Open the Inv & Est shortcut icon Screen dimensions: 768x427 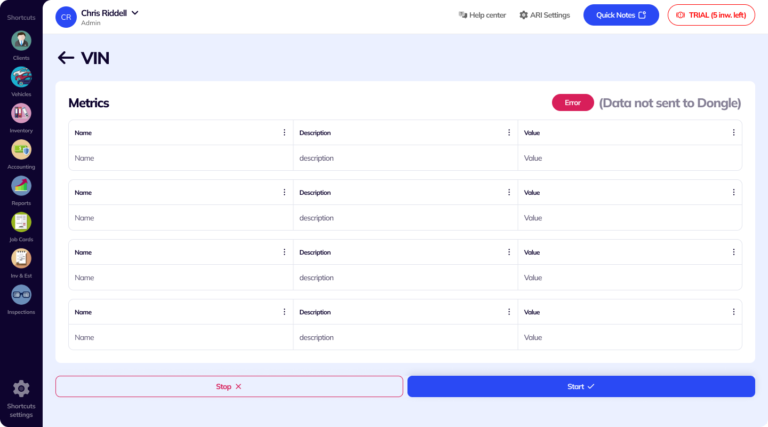click(x=21, y=258)
